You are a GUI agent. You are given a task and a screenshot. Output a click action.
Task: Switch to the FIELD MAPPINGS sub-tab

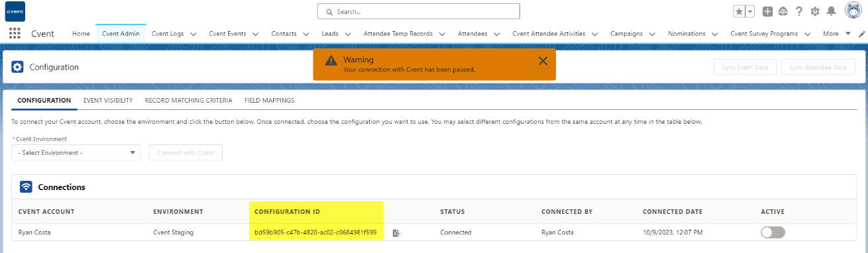[269, 101]
